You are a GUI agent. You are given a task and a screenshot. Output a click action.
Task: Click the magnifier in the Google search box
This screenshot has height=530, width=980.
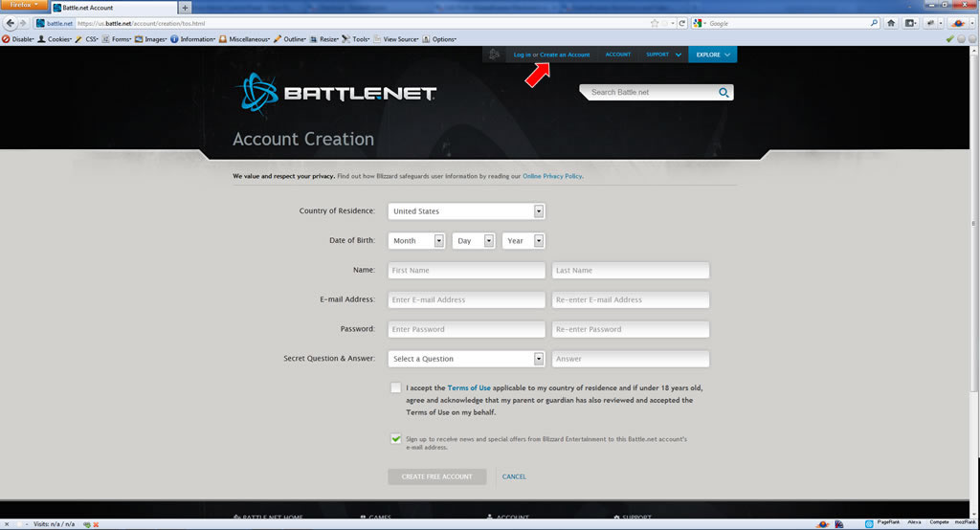(874, 23)
